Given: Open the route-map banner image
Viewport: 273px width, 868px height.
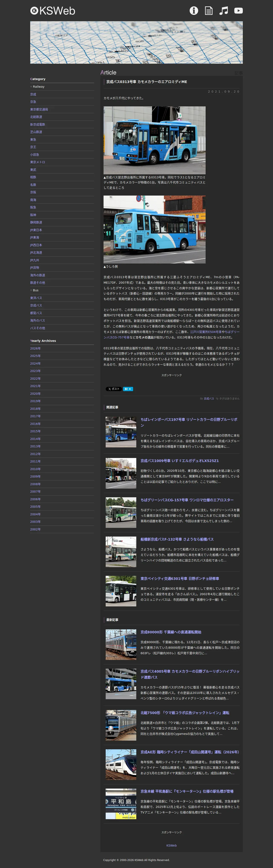Looking at the screenshot, I should (x=136, y=42).
